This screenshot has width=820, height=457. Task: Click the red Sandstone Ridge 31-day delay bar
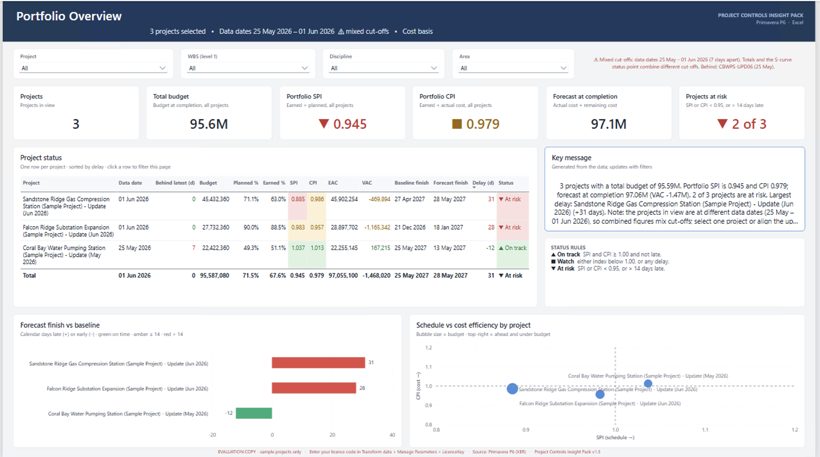[x=318, y=362]
